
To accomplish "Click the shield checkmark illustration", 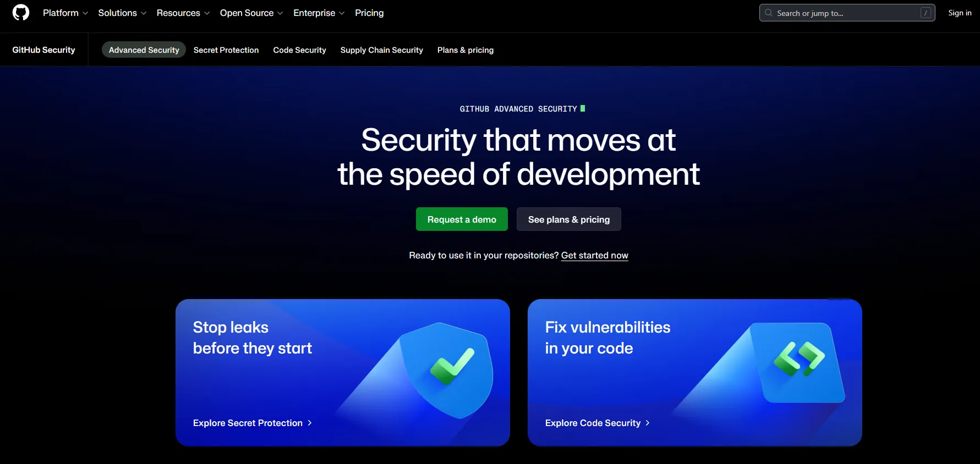I will [447, 370].
